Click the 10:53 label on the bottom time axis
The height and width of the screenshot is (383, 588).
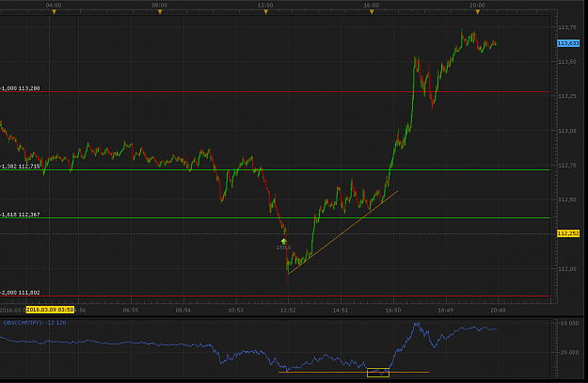coord(235,311)
